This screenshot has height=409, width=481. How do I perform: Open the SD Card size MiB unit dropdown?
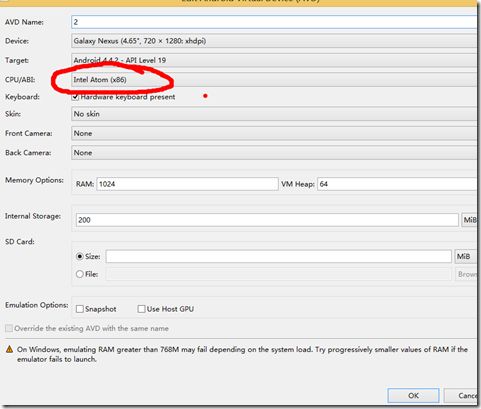point(466,256)
